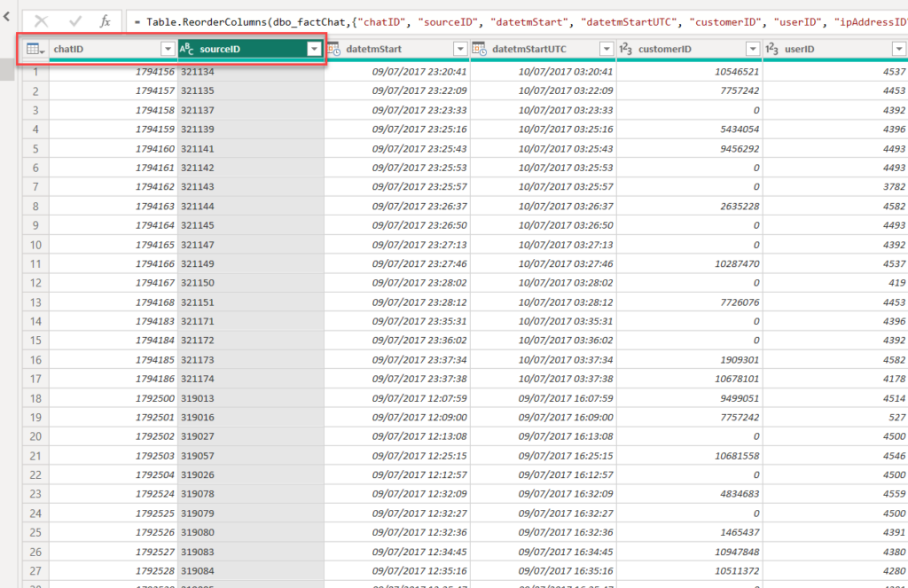908x588 pixels.
Task: Click the date/time type icon on datetmStartUTC
Action: (480, 50)
